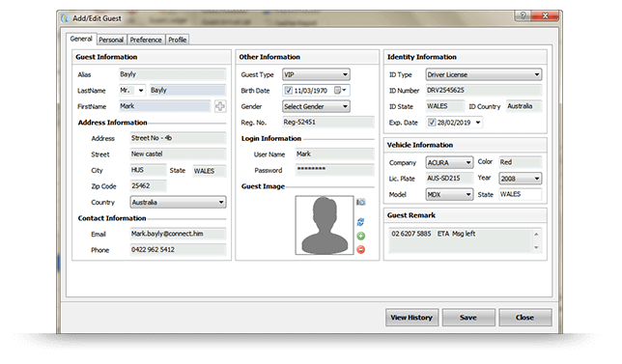Click the Email field Mark.bayly@connect.him
This screenshot has height=364, width=622.
pyautogui.click(x=178, y=234)
